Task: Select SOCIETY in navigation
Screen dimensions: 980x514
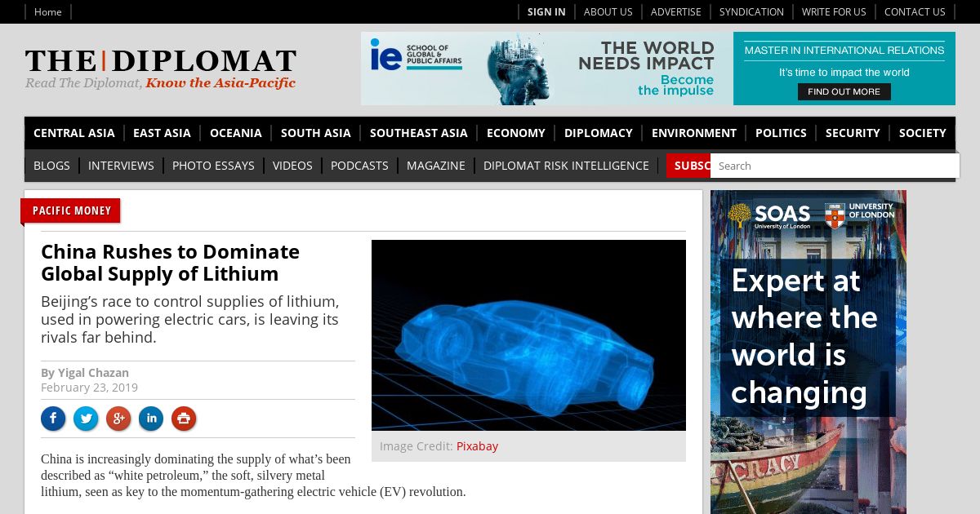Action: click(x=922, y=133)
